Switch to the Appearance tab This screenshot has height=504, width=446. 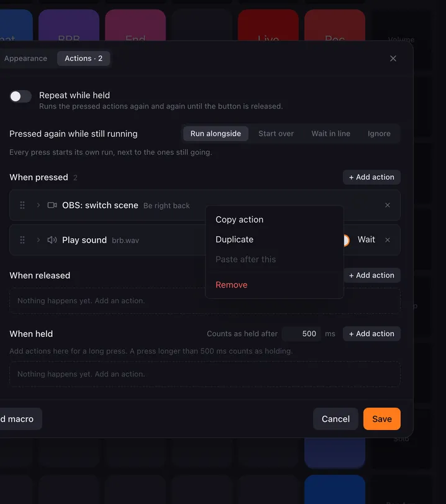25,58
